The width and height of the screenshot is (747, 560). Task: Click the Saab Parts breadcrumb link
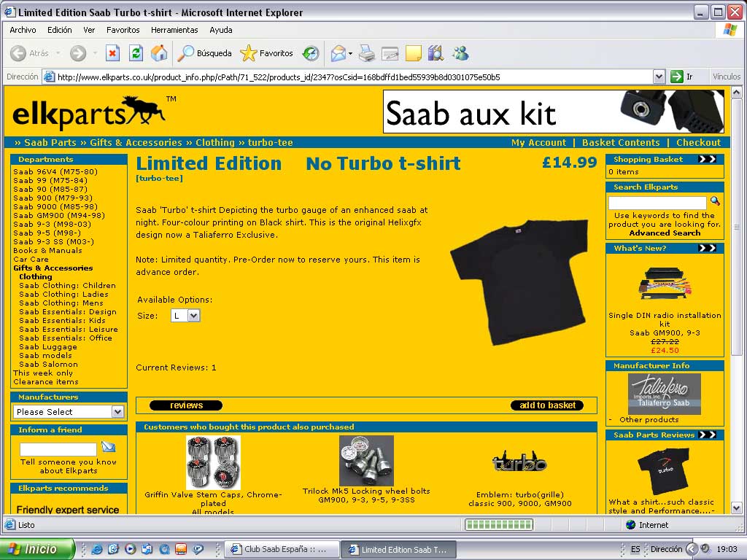click(x=50, y=142)
